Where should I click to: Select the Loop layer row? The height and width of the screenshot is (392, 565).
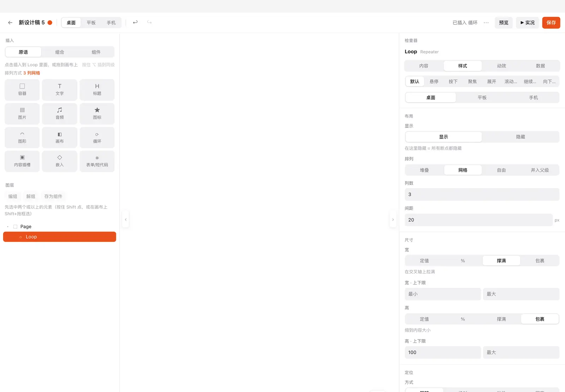click(60, 237)
